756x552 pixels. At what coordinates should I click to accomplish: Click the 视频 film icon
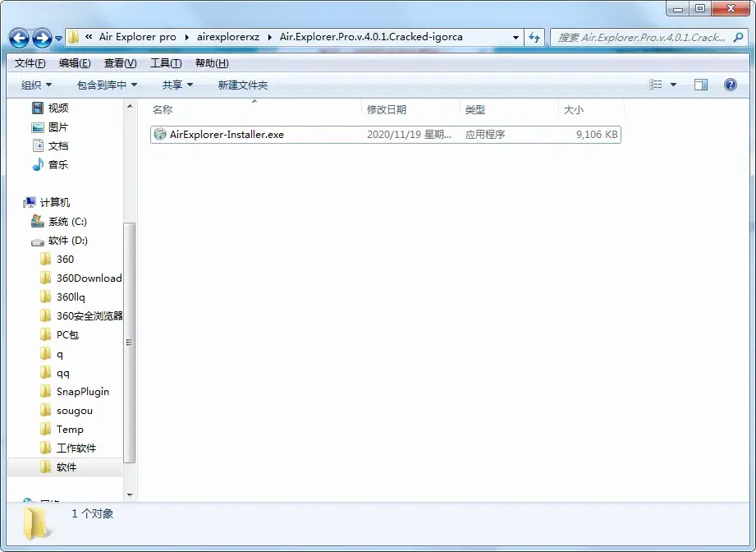coord(38,108)
